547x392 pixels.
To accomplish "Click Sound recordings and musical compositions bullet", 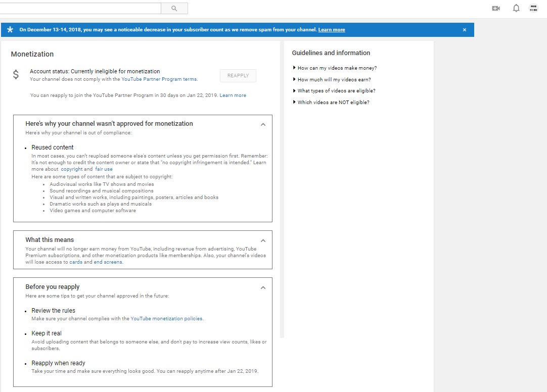I will (102, 191).
